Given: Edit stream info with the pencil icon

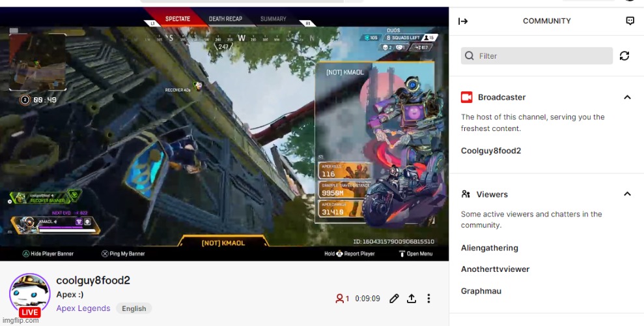Looking at the screenshot, I should point(394,299).
